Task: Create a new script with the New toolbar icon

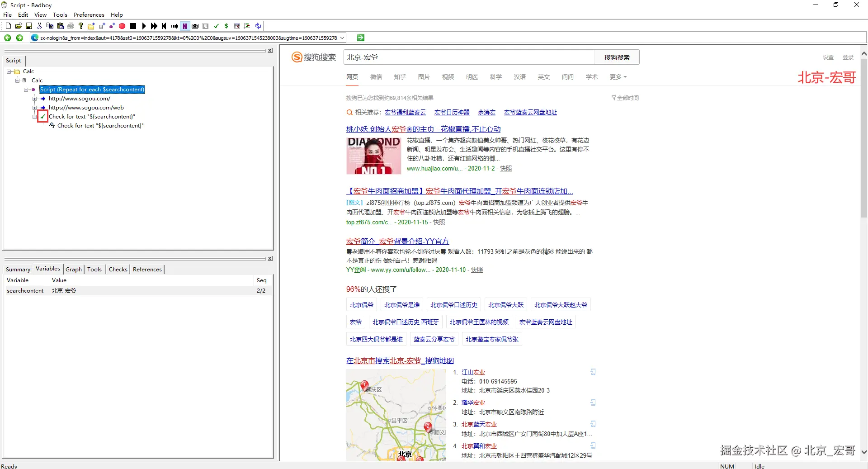Action: tap(8, 26)
